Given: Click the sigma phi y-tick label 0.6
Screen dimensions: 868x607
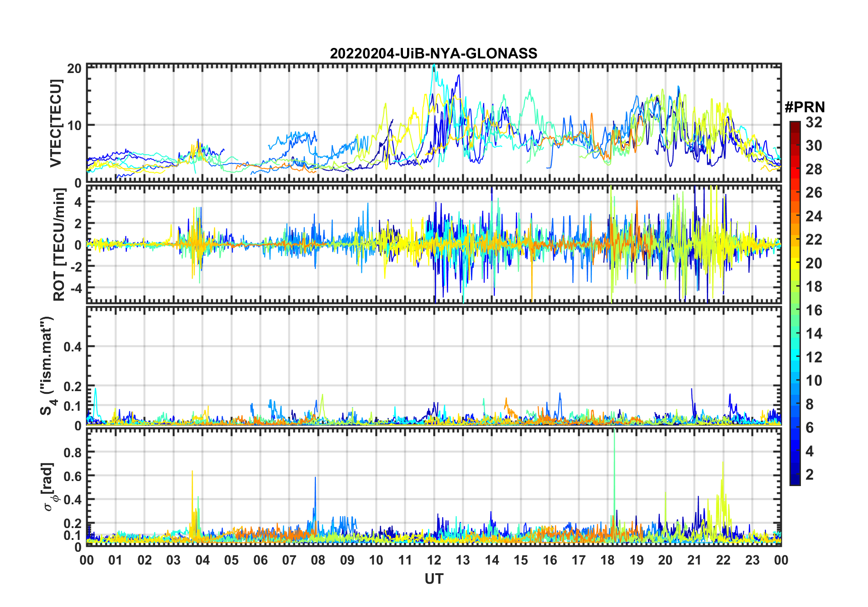Looking at the screenshot, I should click(x=73, y=476).
